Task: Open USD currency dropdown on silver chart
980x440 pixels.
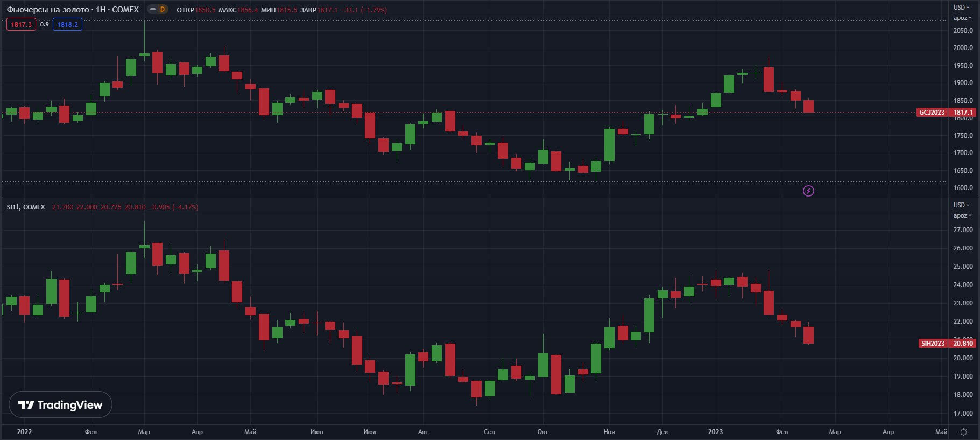Action: tap(961, 205)
